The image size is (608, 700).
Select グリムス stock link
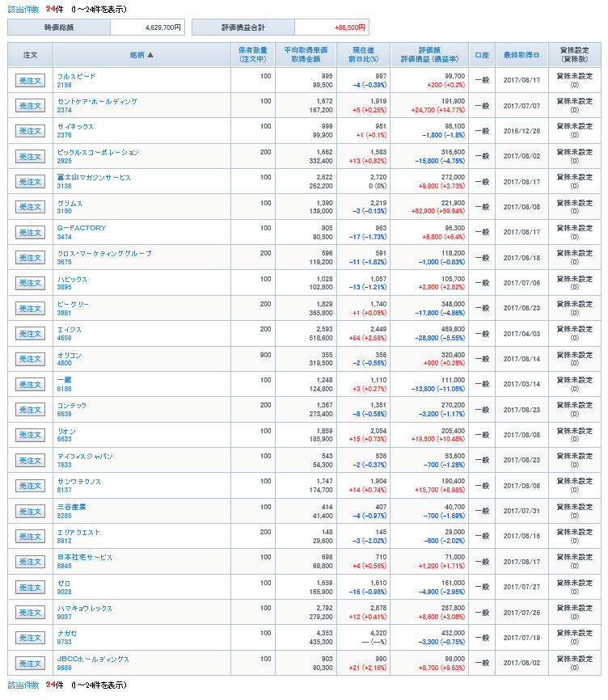tap(70, 203)
